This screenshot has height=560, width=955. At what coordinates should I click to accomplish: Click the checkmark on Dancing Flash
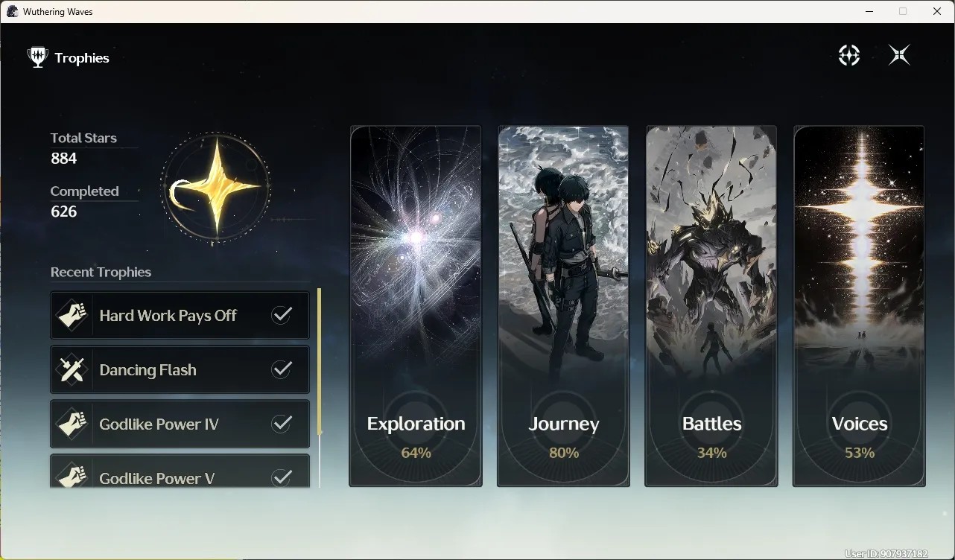[282, 369]
